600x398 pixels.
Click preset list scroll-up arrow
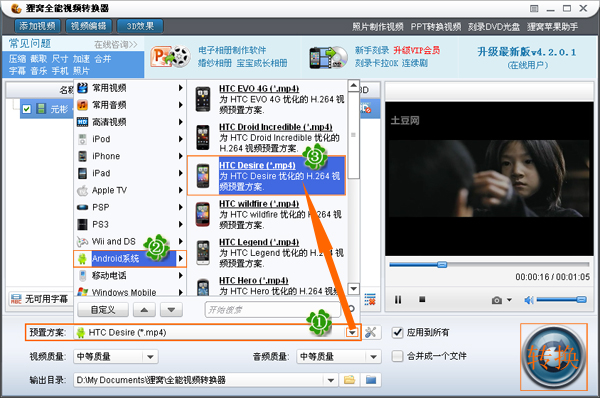pos(354,85)
